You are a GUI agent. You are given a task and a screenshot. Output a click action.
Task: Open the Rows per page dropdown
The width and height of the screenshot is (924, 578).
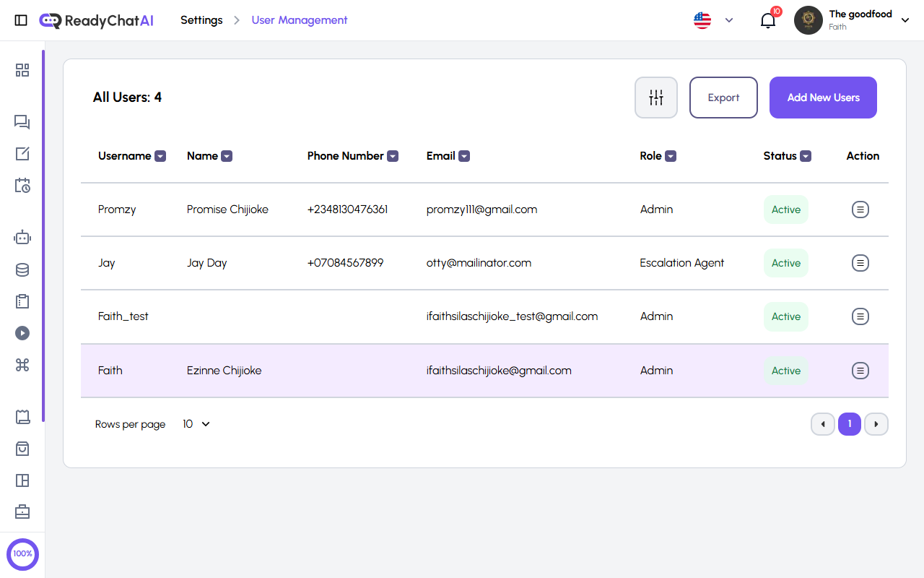(196, 424)
